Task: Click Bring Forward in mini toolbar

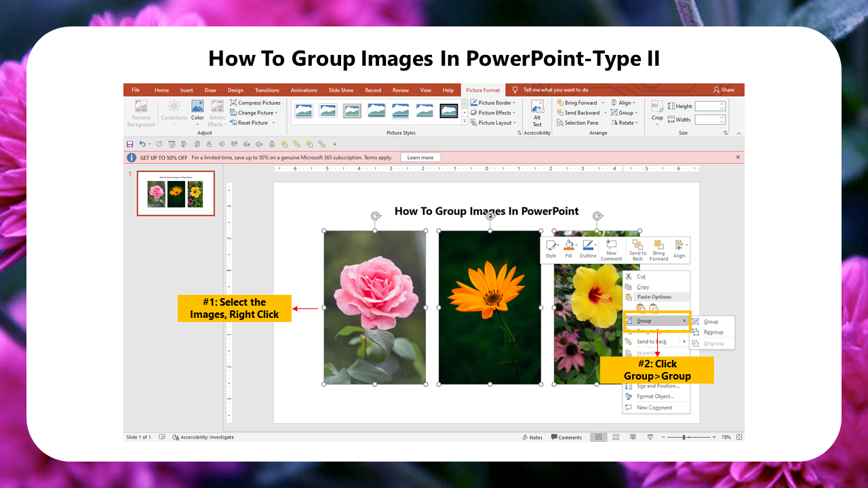Action: coord(658,249)
